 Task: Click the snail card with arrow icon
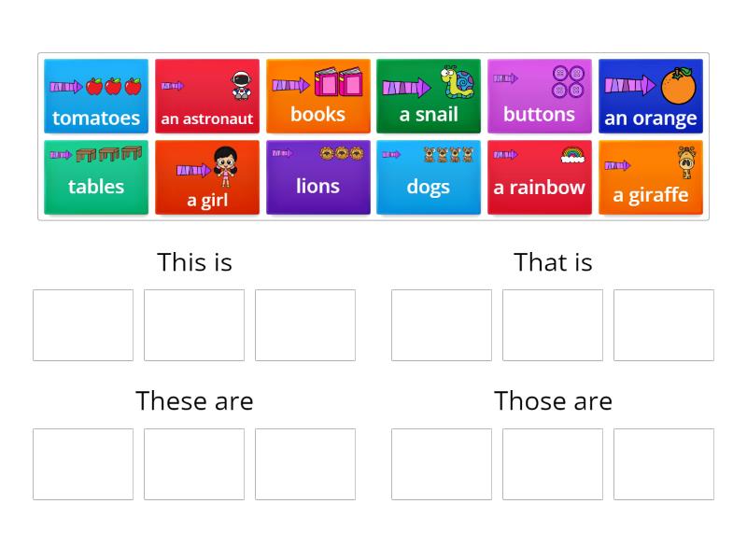[x=429, y=95]
